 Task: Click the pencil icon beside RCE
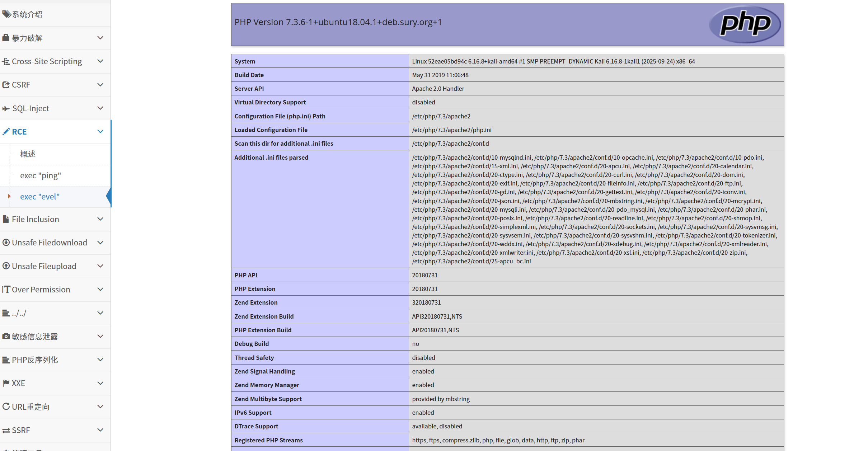[6, 132]
